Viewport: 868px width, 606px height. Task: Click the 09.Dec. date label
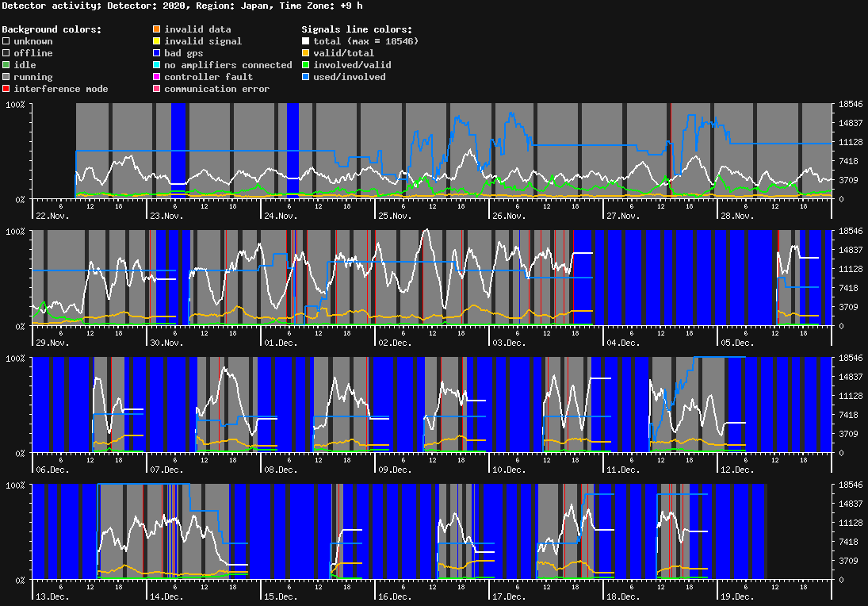coord(393,470)
